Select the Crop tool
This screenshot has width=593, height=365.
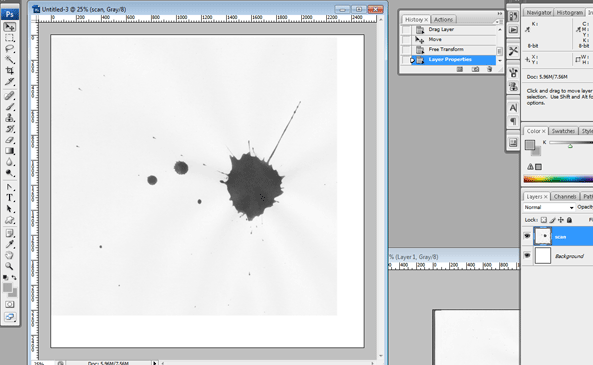click(9, 71)
